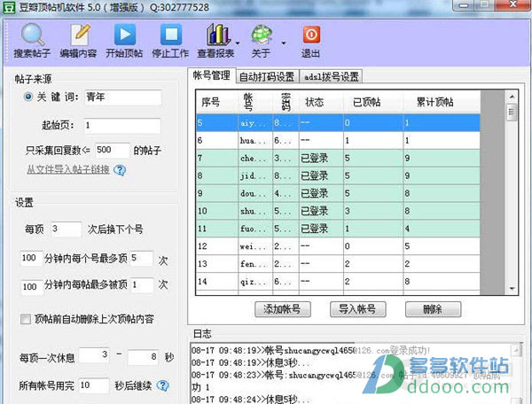Select account row 13 fen...
Screen dimensions: 532x404
point(338,264)
